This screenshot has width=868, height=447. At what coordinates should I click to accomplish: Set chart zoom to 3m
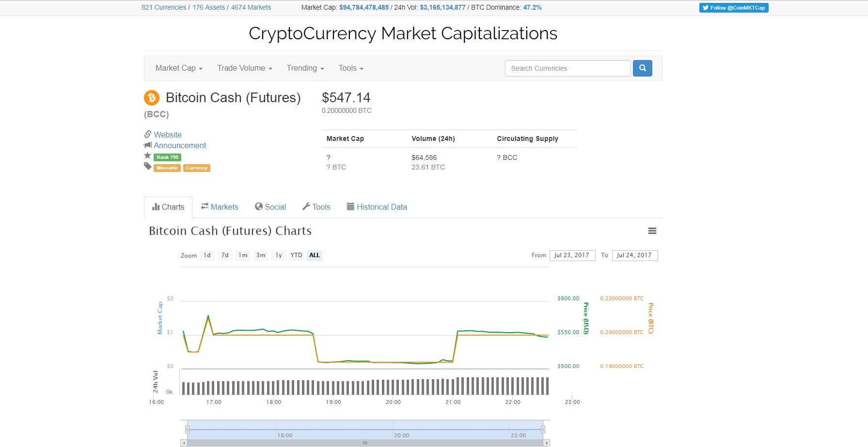pos(261,255)
